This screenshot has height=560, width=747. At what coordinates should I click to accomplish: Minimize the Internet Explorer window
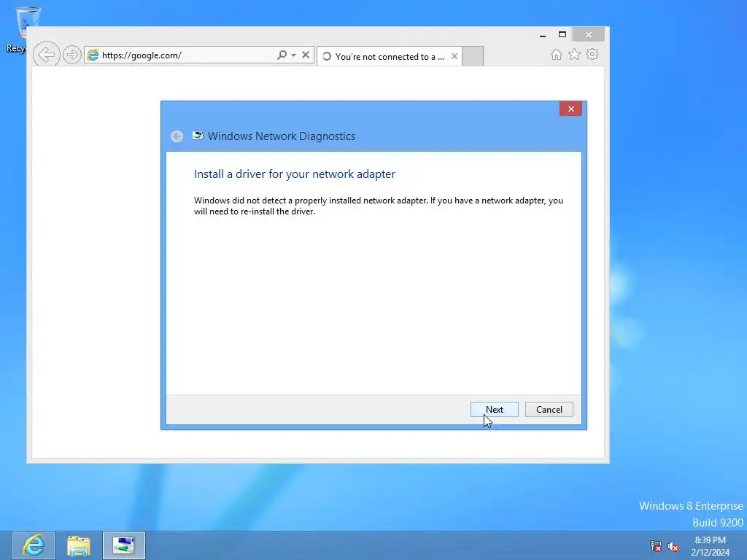543,35
